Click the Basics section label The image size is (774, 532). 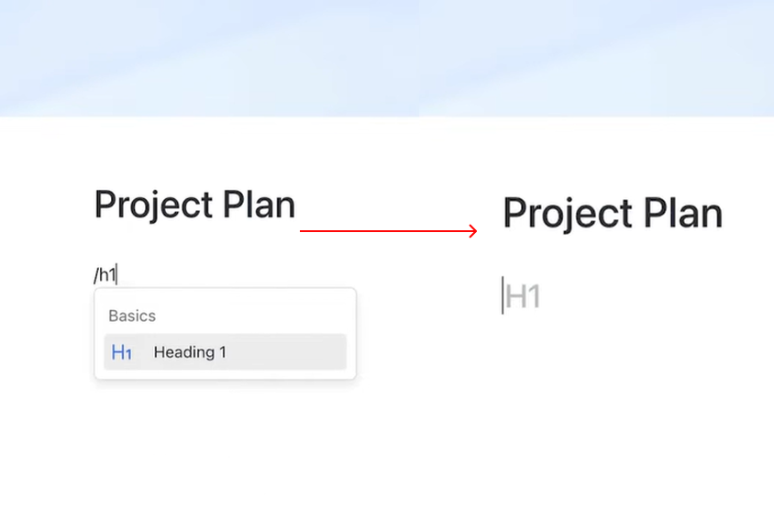(132, 316)
